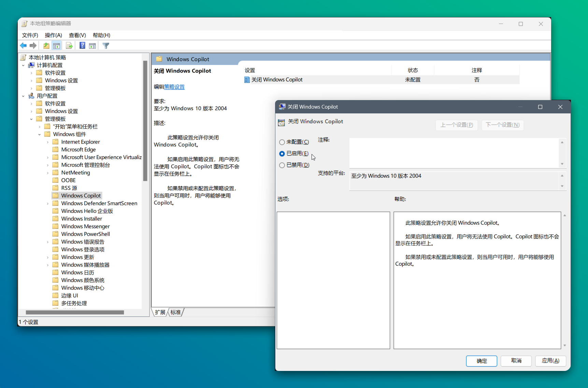Viewport: 588px width, 388px height.
Task: Open the 操作(A) menu
Action: point(54,35)
